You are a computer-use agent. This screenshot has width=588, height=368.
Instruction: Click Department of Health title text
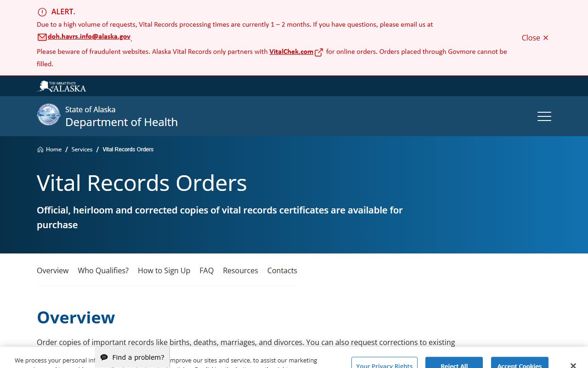[121, 122]
